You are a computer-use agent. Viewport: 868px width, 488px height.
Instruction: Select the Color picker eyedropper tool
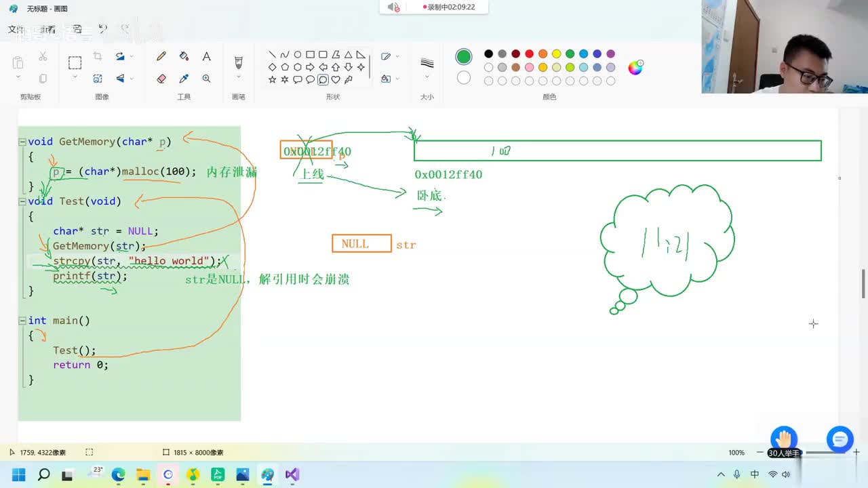tap(184, 79)
